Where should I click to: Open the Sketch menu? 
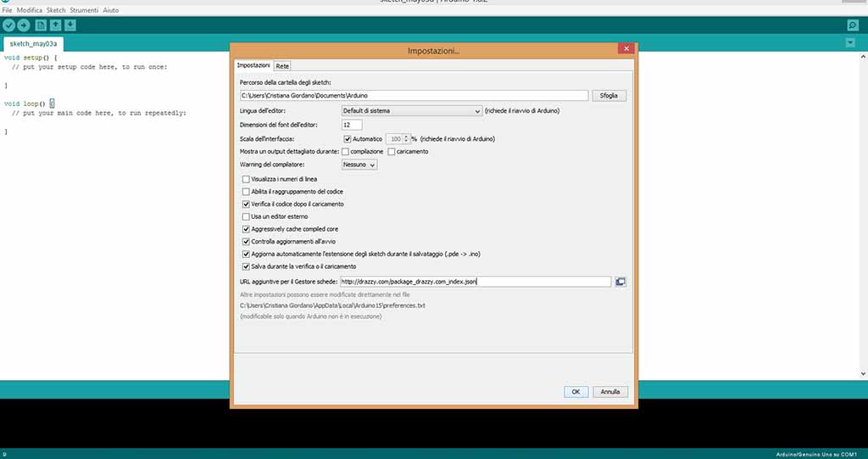[56, 10]
